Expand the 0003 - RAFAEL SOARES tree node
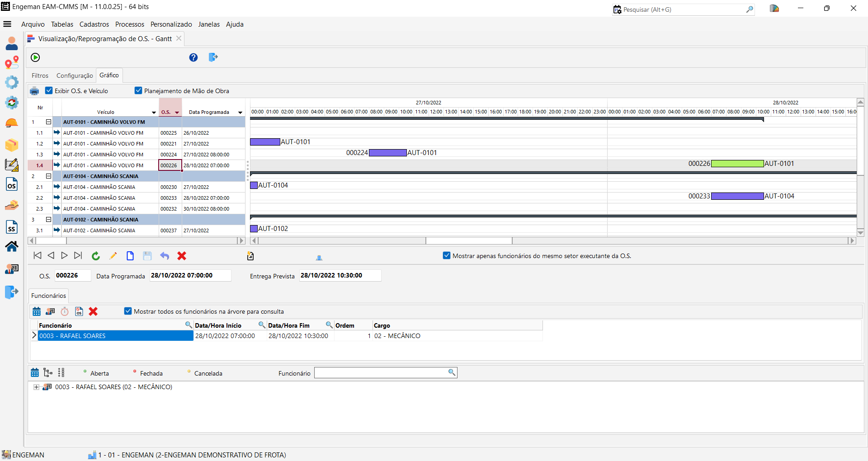Image resolution: width=868 pixels, height=461 pixels. pyautogui.click(x=36, y=387)
